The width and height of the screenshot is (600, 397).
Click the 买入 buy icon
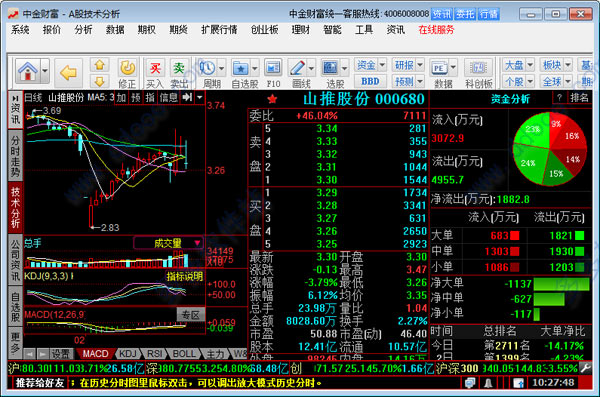155,69
